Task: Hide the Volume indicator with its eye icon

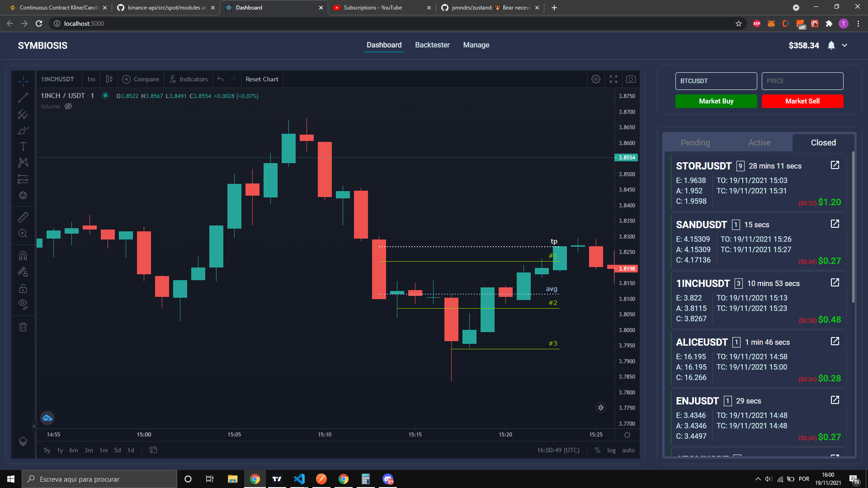Action: [68, 106]
